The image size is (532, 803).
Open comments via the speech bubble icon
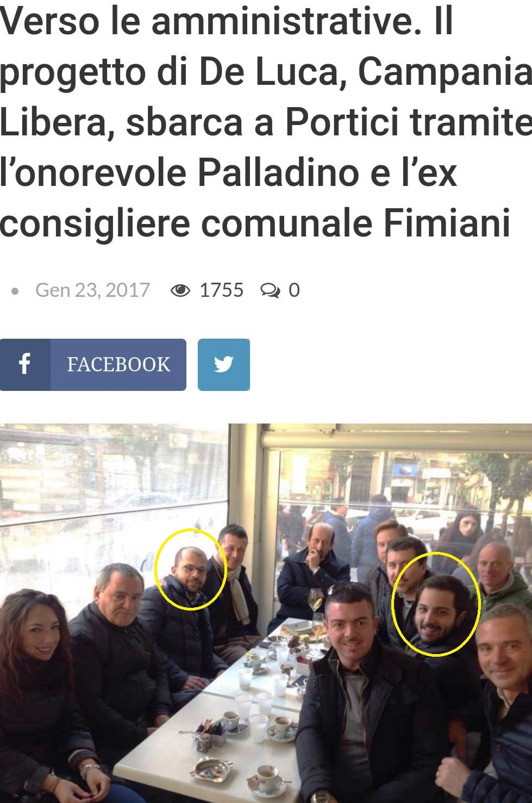pos(270,291)
